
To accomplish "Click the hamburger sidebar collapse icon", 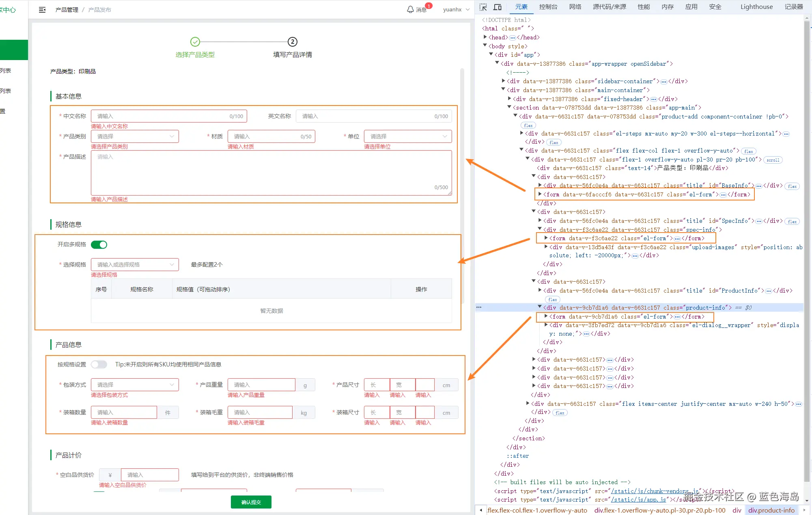I will pyautogui.click(x=42, y=10).
